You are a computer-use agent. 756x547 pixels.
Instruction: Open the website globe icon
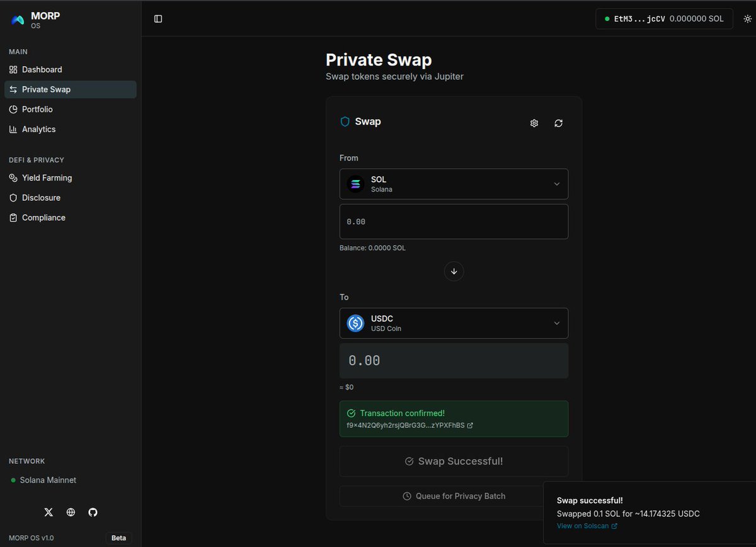click(x=71, y=512)
